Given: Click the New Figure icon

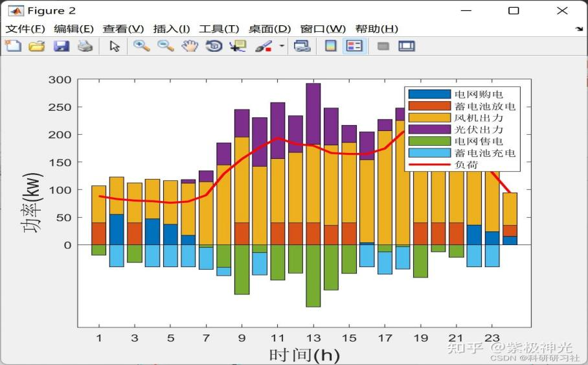Looking at the screenshot, I should [x=13, y=46].
